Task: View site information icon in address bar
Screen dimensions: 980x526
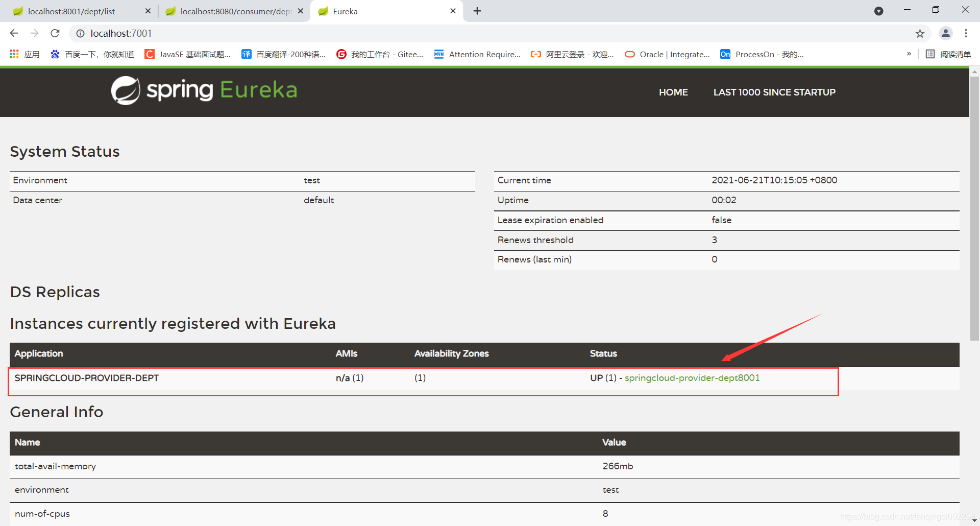Action: pyautogui.click(x=80, y=33)
